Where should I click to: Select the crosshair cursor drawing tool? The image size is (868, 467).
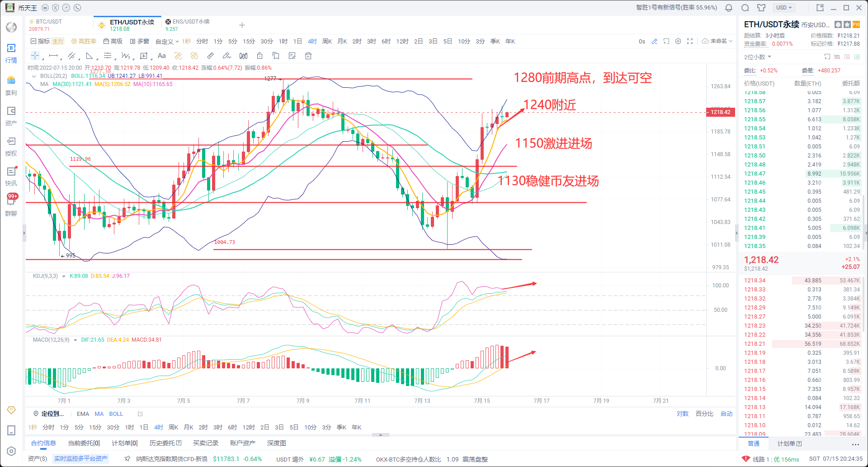click(35, 56)
